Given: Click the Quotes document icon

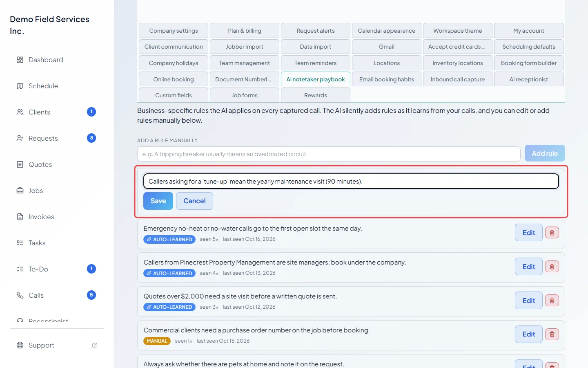Looking at the screenshot, I should click(x=20, y=164).
